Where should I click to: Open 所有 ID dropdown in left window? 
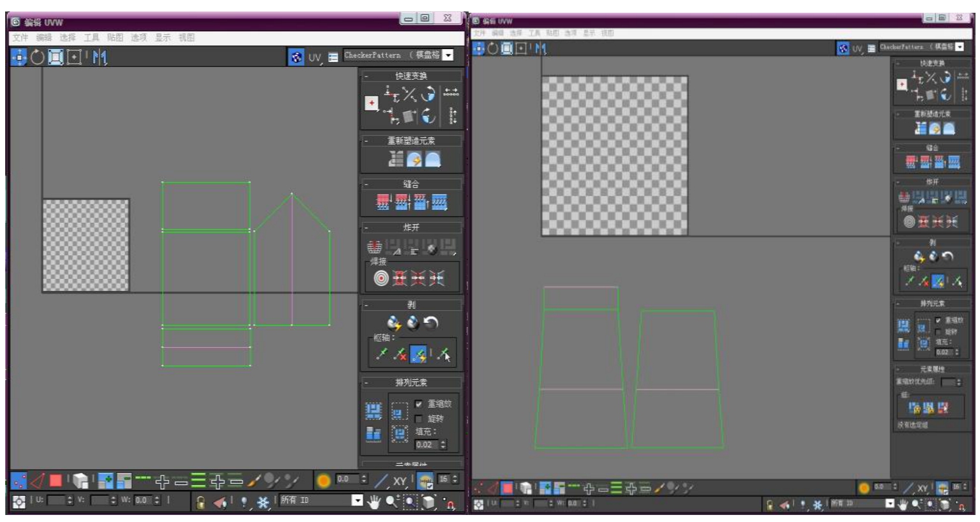(358, 500)
